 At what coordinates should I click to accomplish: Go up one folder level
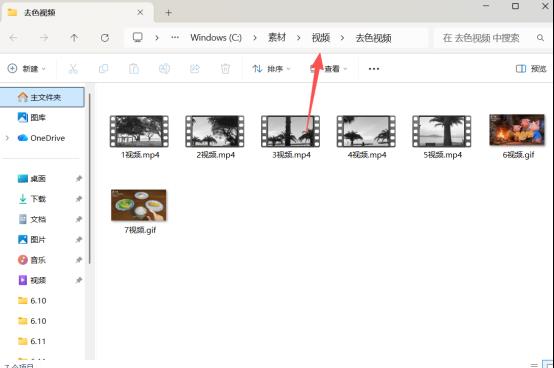point(74,38)
